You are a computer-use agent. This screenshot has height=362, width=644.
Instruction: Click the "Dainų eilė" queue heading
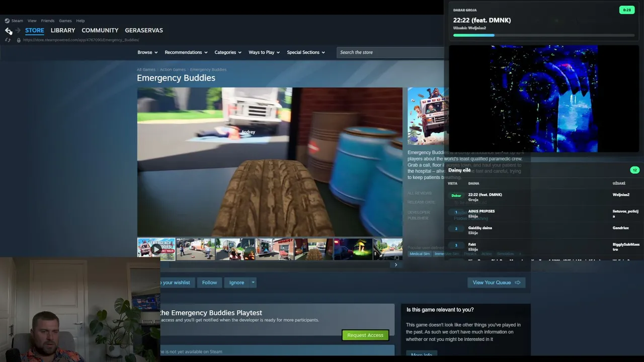(459, 170)
